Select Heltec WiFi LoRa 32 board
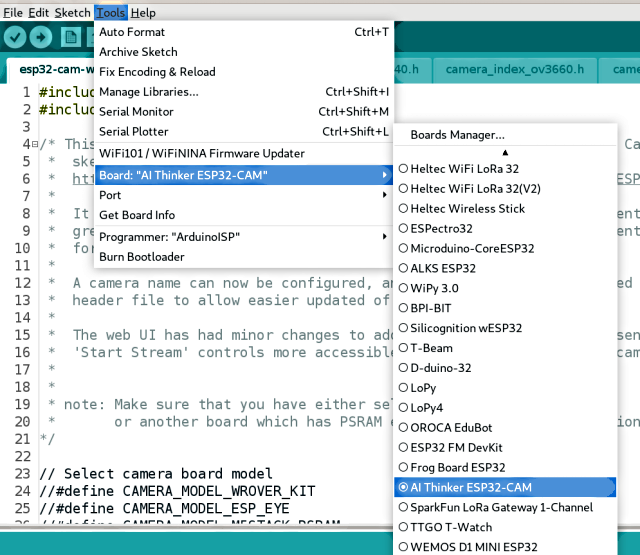Image resolution: width=640 pixels, height=555 pixels. [x=505, y=169]
